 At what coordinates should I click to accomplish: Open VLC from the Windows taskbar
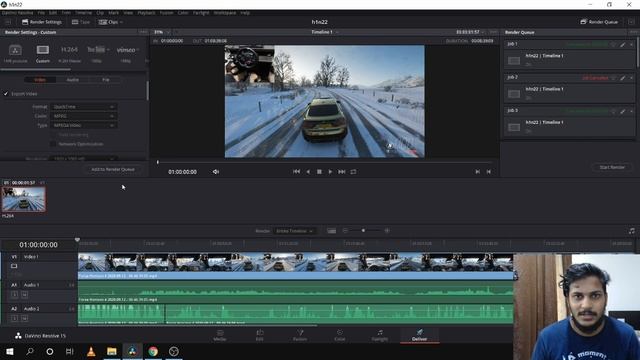pyautogui.click(x=91, y=351)
